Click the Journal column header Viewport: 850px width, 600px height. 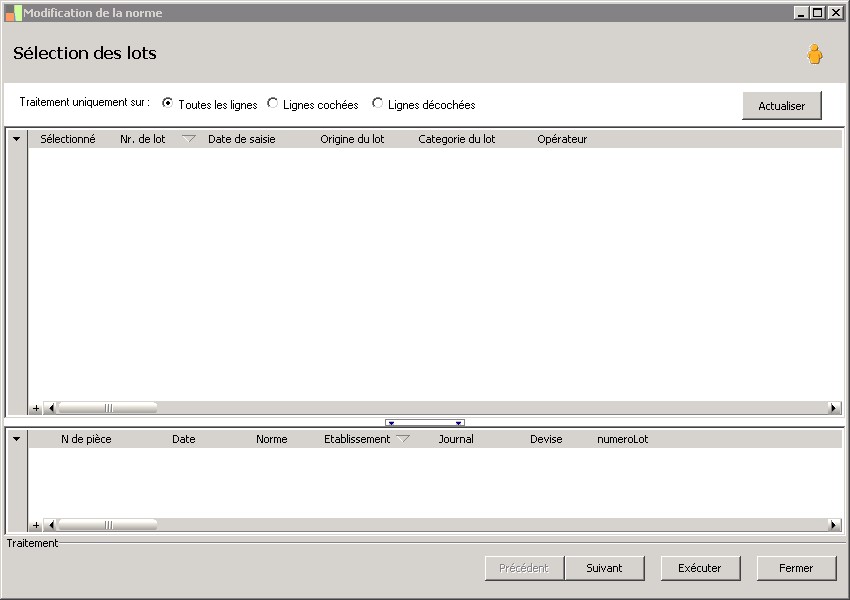pos(456,439)
